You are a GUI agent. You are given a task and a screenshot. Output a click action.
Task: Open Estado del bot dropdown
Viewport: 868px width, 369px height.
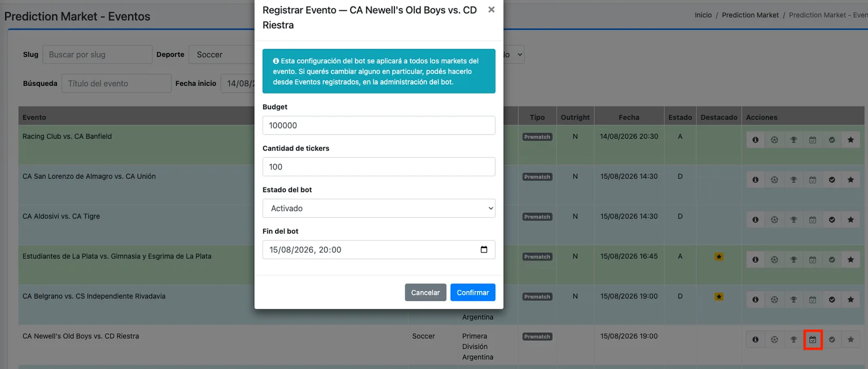click(379, 208)
